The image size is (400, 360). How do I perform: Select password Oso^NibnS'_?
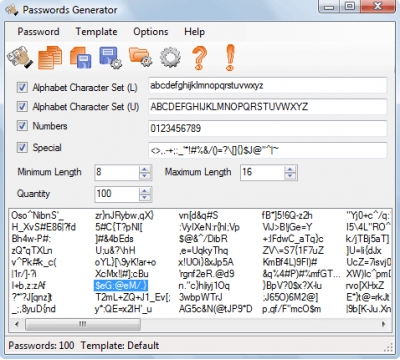[37, 216]
